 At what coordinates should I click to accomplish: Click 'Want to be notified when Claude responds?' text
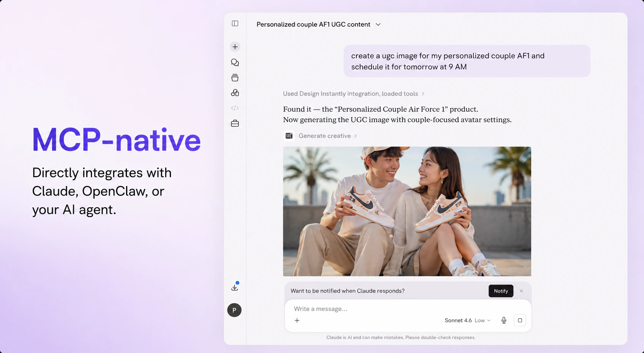coord(348,291)
